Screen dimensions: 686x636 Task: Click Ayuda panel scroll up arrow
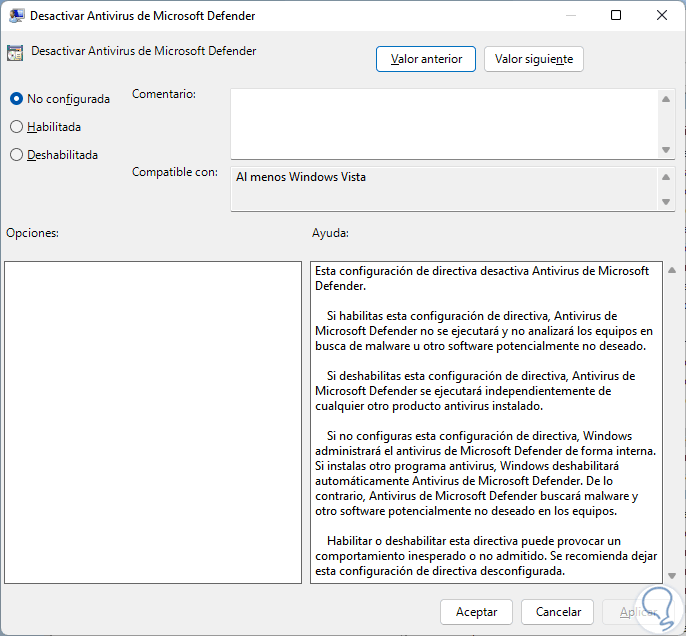pos(672,270)
